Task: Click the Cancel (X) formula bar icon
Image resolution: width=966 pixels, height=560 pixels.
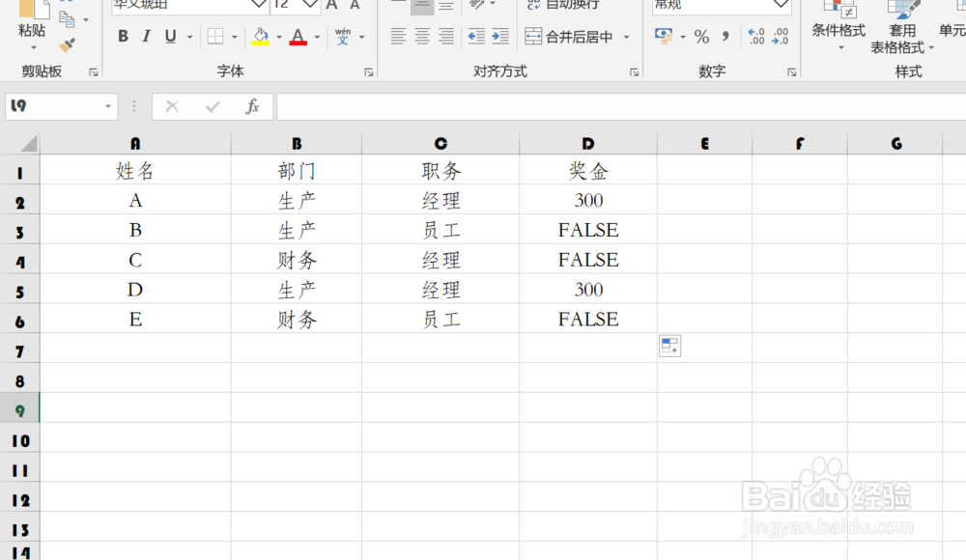Action: coord(172,106)
